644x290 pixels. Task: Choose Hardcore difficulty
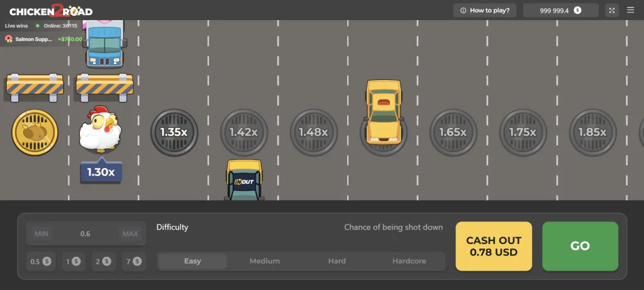click(409, 261)
